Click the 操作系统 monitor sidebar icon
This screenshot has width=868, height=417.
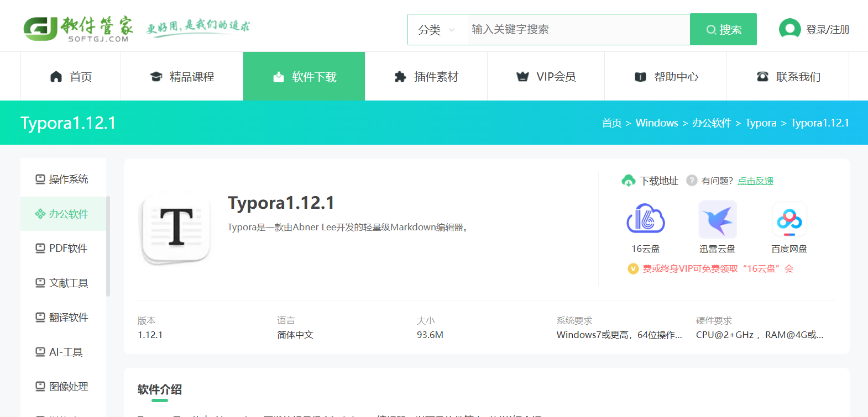40,179
